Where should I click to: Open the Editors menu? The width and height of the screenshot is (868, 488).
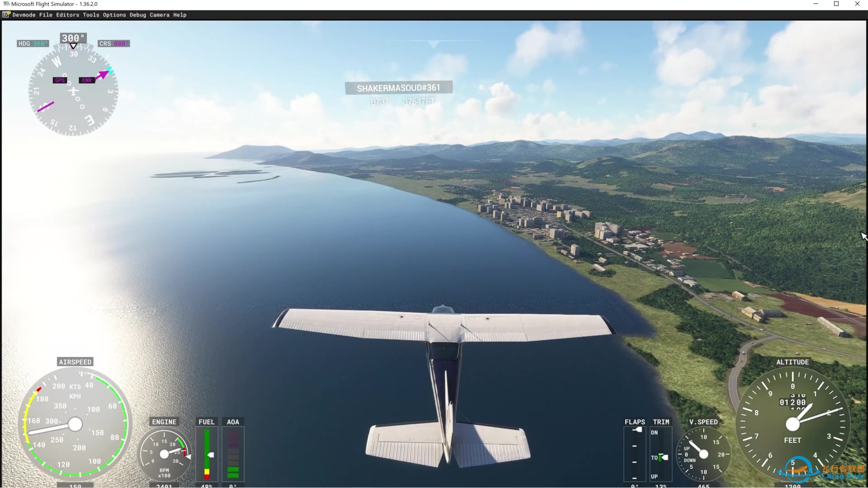click(67, 15)
